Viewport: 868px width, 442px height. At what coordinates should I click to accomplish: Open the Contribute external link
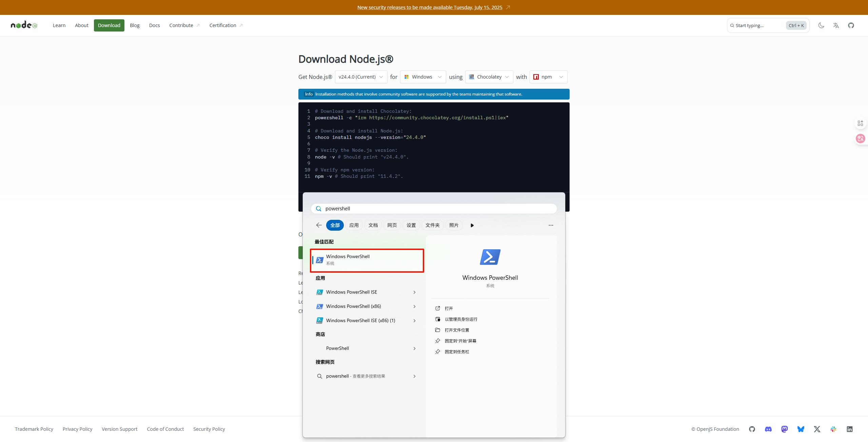point(184,25)
